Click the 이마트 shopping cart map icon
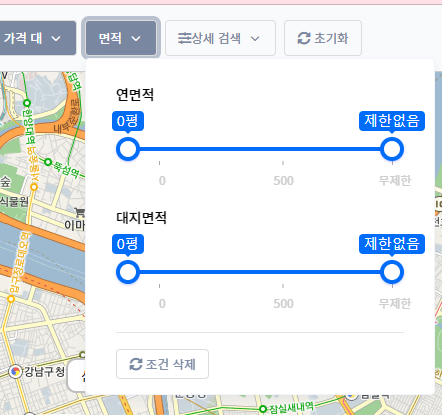Image resolution: width=442 pixels, height=415 pixels. pyautogui.click(x=80, y=212)
